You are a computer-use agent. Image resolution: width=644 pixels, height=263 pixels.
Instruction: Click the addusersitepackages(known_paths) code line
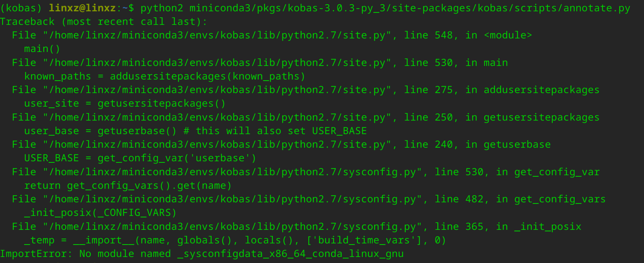(164, 76)
